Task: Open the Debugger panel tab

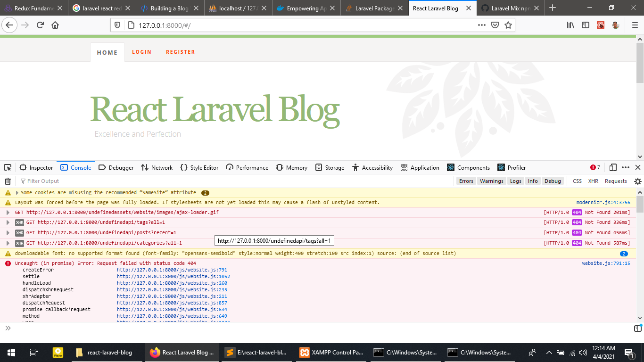Action: pyautogui.click(x=116, y=167)
